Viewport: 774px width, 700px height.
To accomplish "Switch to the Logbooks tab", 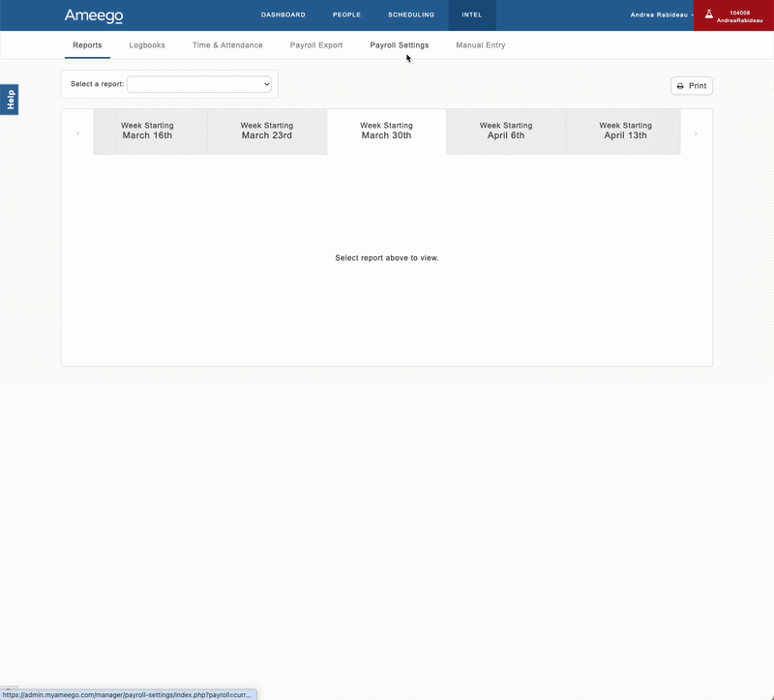I will (x=147, y=44).
